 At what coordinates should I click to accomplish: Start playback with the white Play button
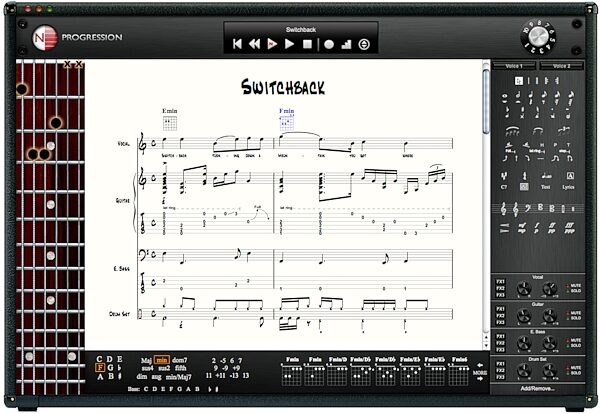290,44
